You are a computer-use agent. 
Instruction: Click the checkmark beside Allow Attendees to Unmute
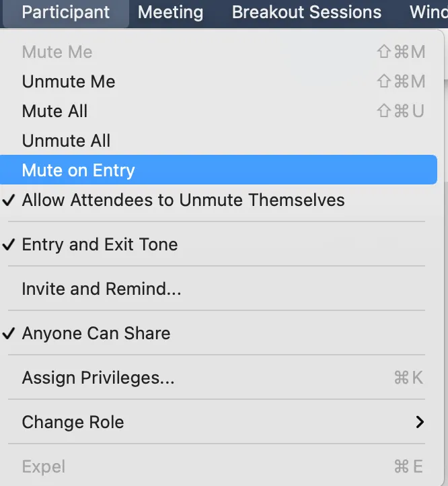(x=9, y=200)
